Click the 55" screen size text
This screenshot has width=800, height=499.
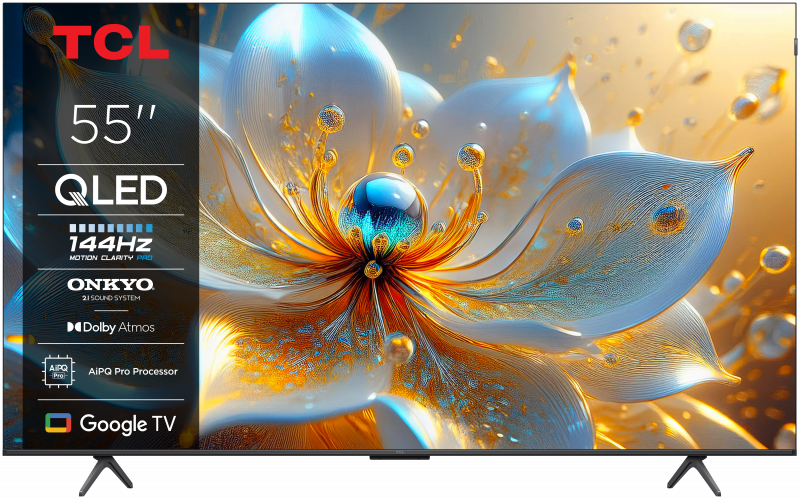[x=110, y=125]
